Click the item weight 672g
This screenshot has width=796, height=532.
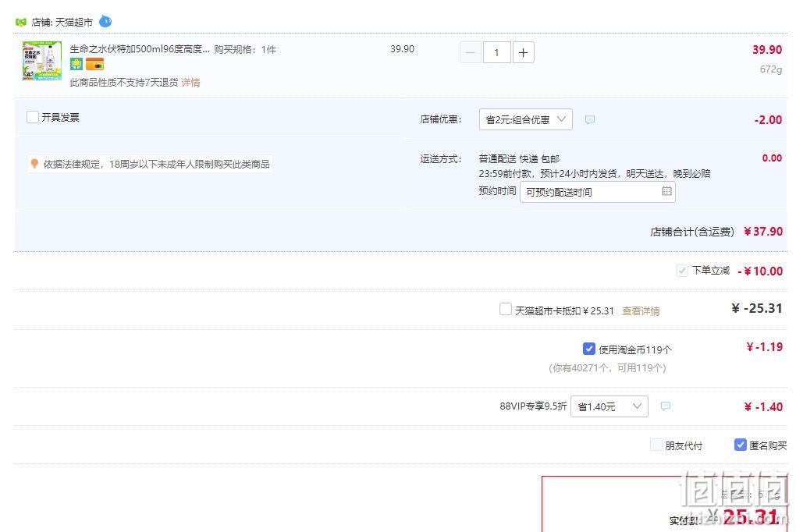(x=770, y=69)
